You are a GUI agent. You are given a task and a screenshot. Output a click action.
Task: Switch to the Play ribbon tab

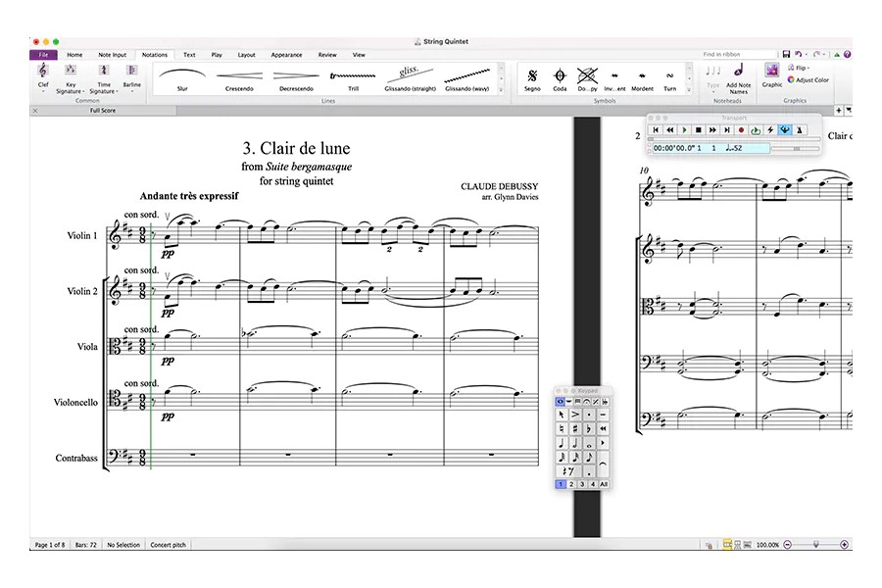(217, 55)
